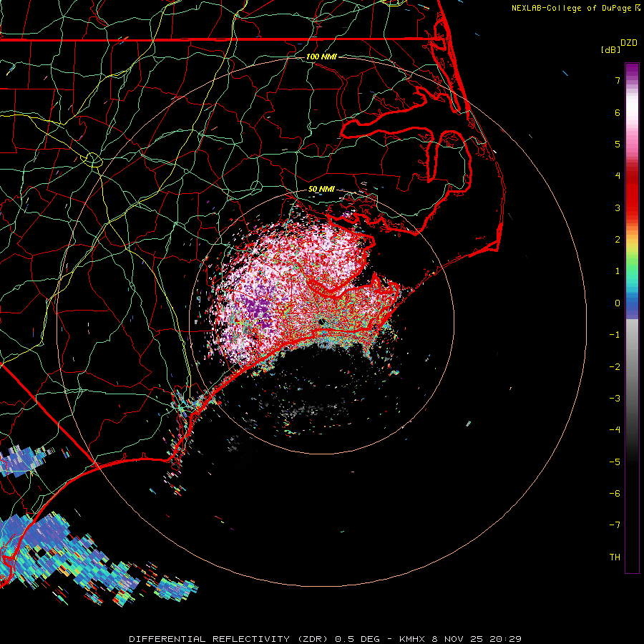Image resolution: width=644 pixels, height=644 pixels.
Task: Click the 0 value on the scale
Action: (x=618, y=303)
